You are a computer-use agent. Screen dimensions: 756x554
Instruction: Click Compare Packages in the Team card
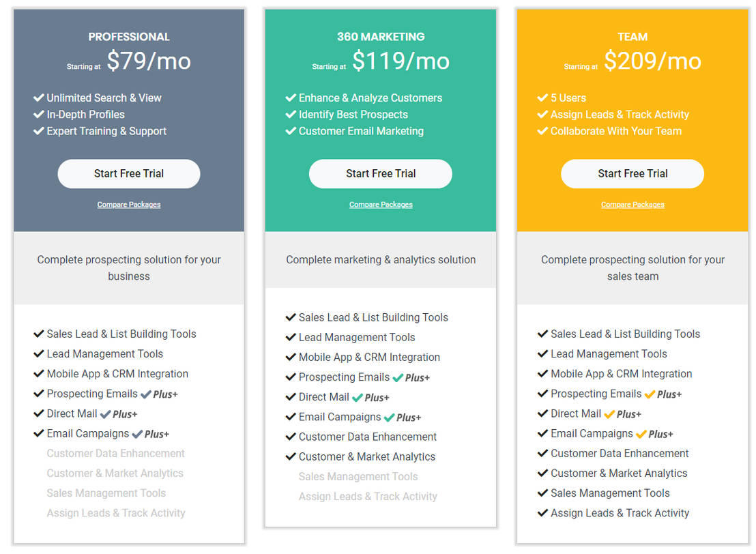pyautogui.click(x=633, y=205)
